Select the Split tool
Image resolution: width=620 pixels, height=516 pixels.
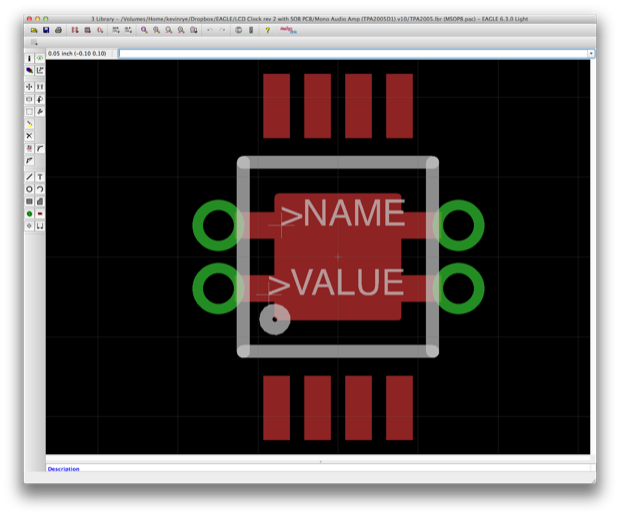tap(29, 161)
